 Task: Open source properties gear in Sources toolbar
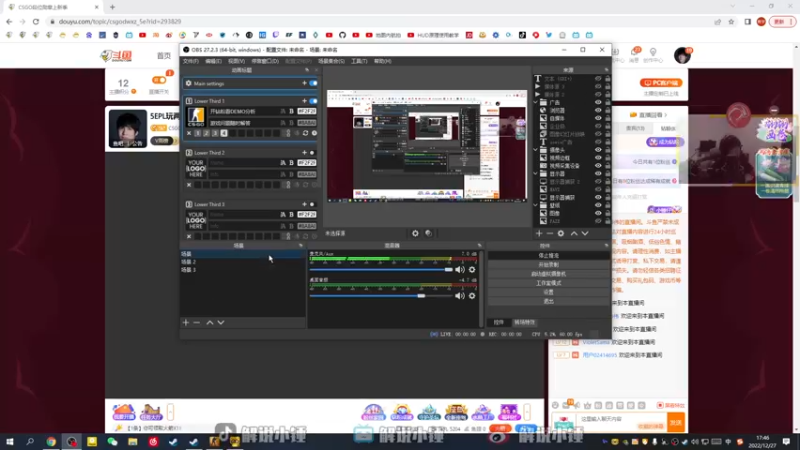(561, 233)
